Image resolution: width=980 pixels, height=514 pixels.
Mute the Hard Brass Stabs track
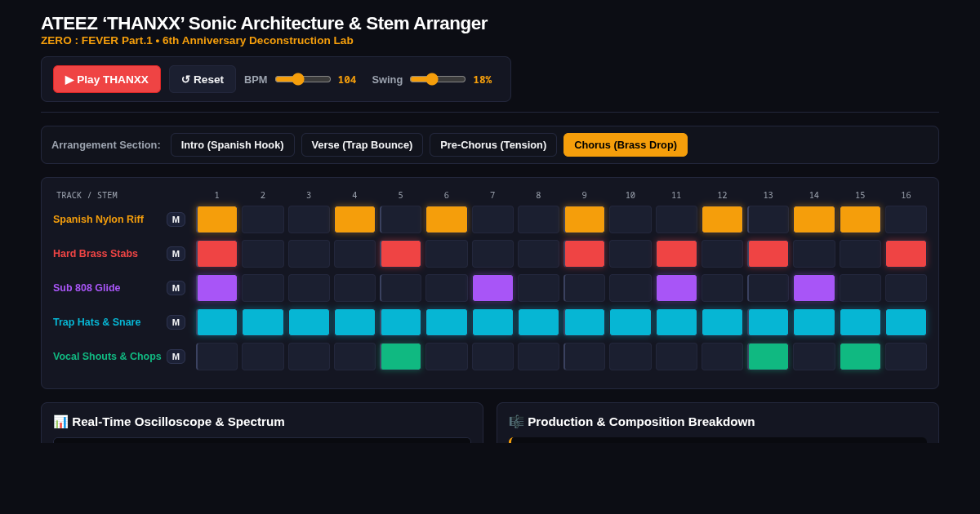point(176,254)
